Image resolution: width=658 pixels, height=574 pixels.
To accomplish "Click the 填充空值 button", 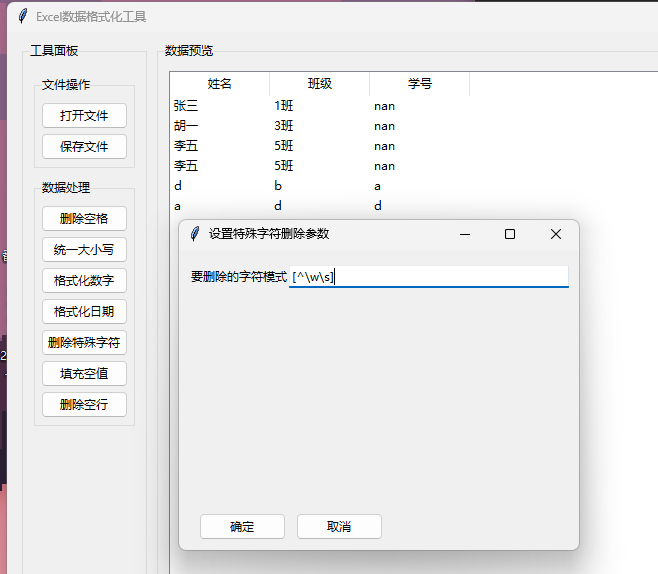I will pos(84,373).
